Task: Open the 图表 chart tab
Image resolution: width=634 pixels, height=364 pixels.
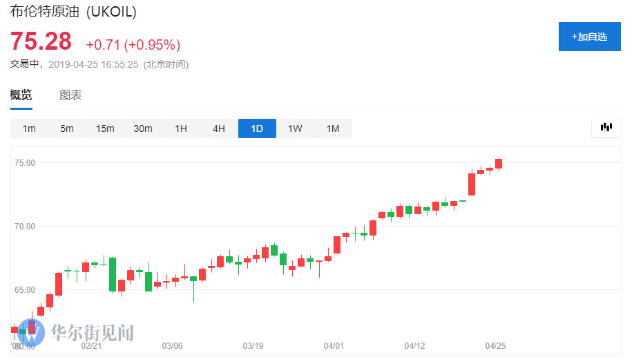Action: [x=70, y=95]
